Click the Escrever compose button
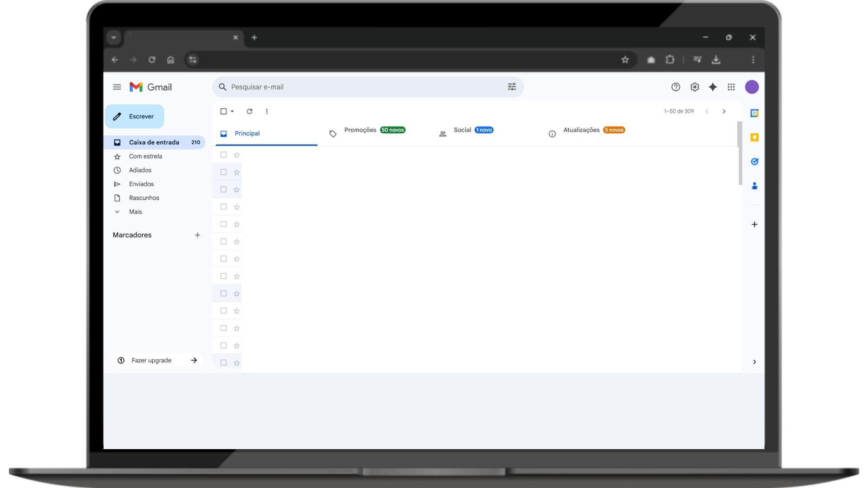The image size is (868, 488). [135, 117]
